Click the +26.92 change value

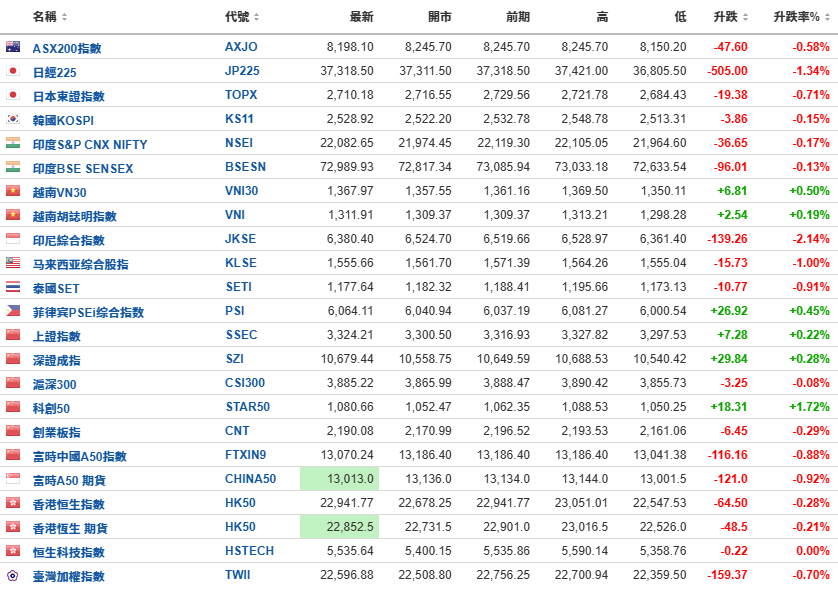tap(729, 311)
